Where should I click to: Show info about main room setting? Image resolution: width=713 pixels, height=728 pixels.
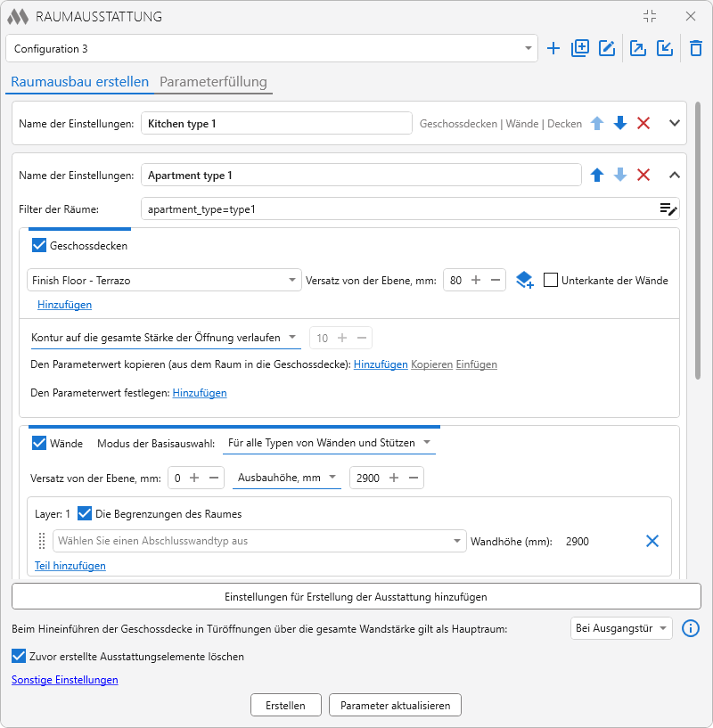tap(690, 628)
